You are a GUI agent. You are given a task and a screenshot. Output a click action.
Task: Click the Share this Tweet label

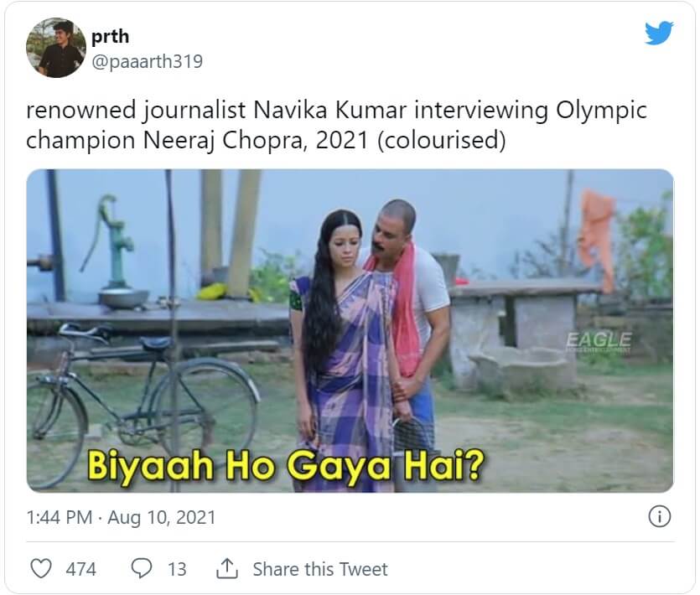pos(320,570)
